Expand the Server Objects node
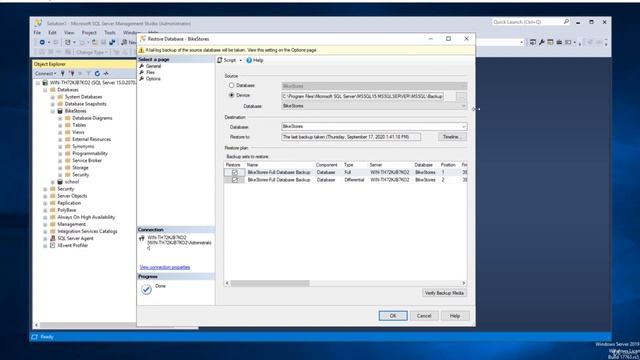The height and width of the screenshot is (360, 640). [x=45, y=196]
